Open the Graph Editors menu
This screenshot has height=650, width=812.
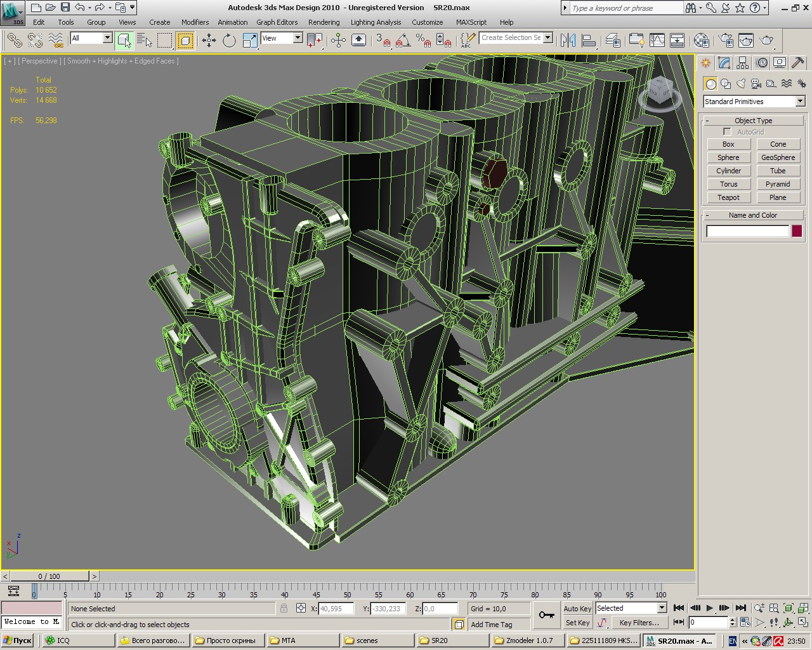click(x=277, y=22)
